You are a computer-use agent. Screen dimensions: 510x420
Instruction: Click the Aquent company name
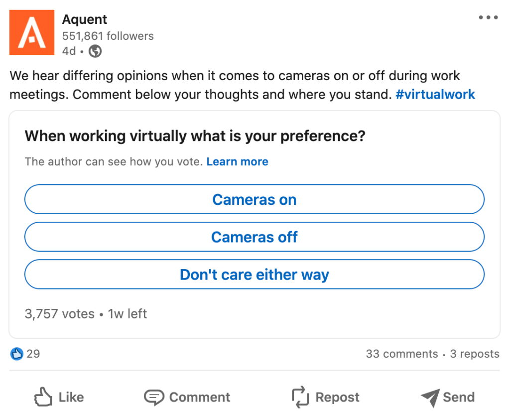pyautogui.click(x=84, y=19)
